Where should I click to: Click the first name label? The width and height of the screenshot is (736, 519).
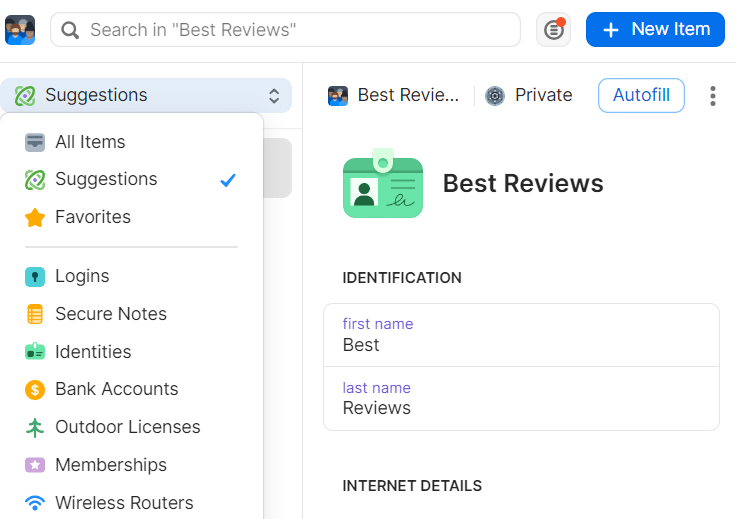(x=378, y=324)
